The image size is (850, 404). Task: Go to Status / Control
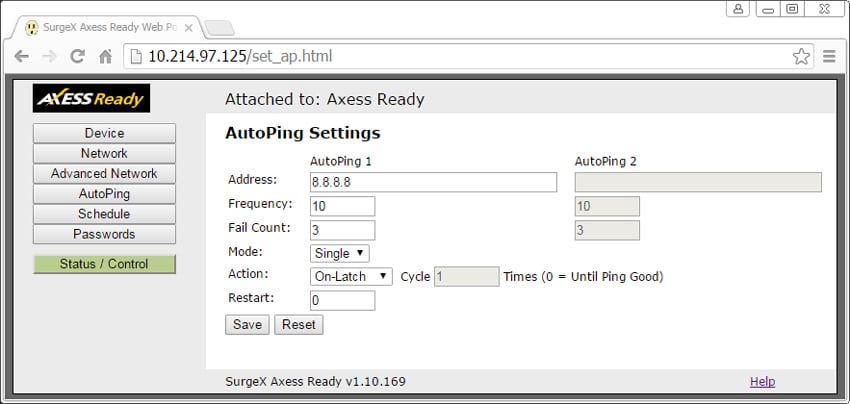tap(104, 264)
